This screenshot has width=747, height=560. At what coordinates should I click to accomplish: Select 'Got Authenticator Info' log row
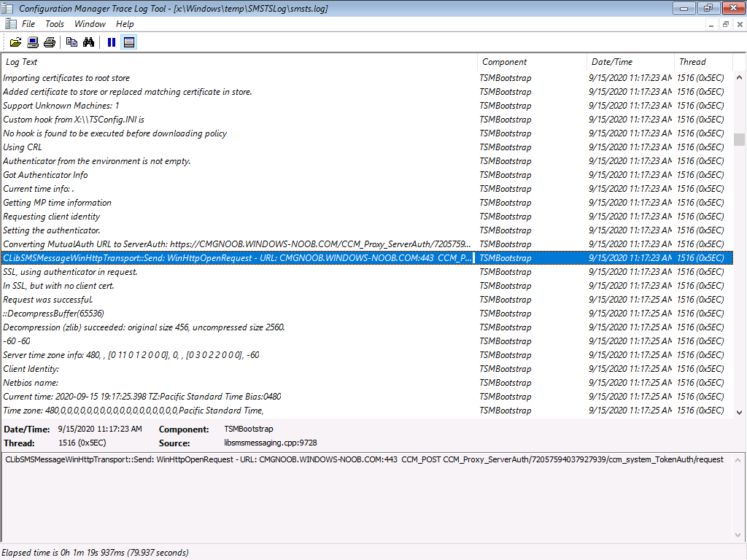click(367, 175)
